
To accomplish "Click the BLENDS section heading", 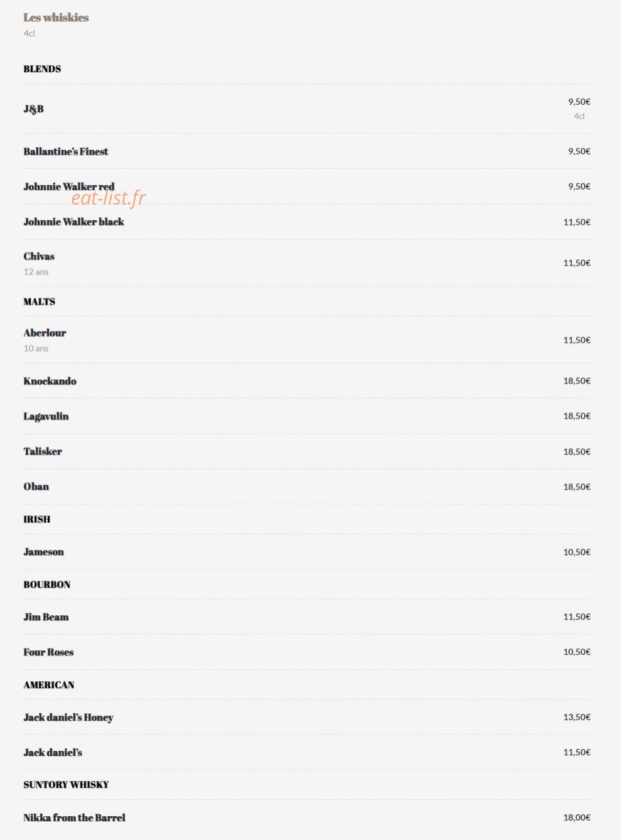I will point(42,69).
